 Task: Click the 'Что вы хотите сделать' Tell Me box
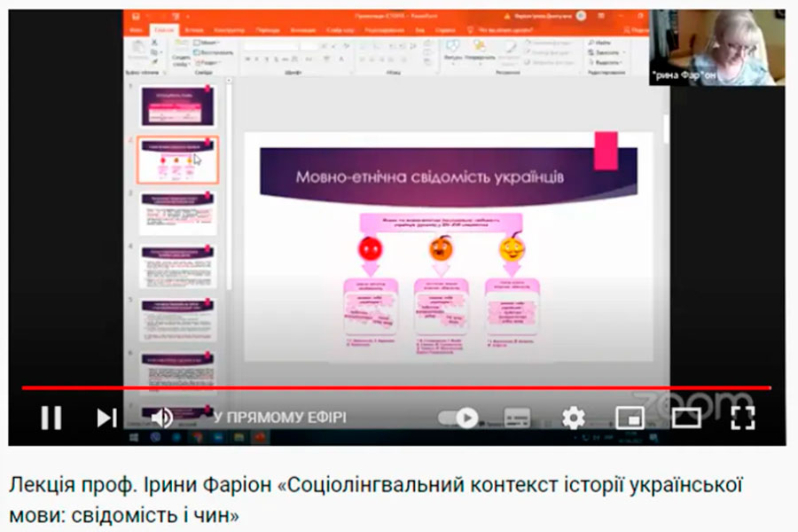pyautogui.click(x=500, y=30)
